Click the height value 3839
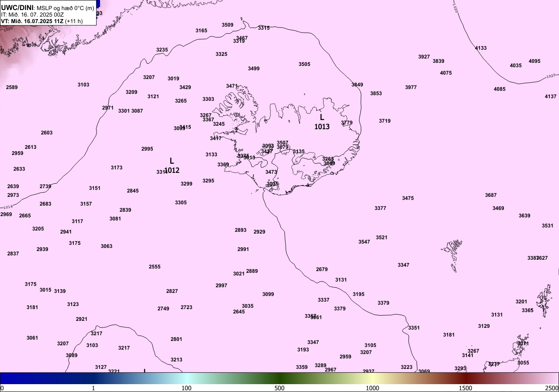Screen dimensions: 559x392 pos(438,61)
